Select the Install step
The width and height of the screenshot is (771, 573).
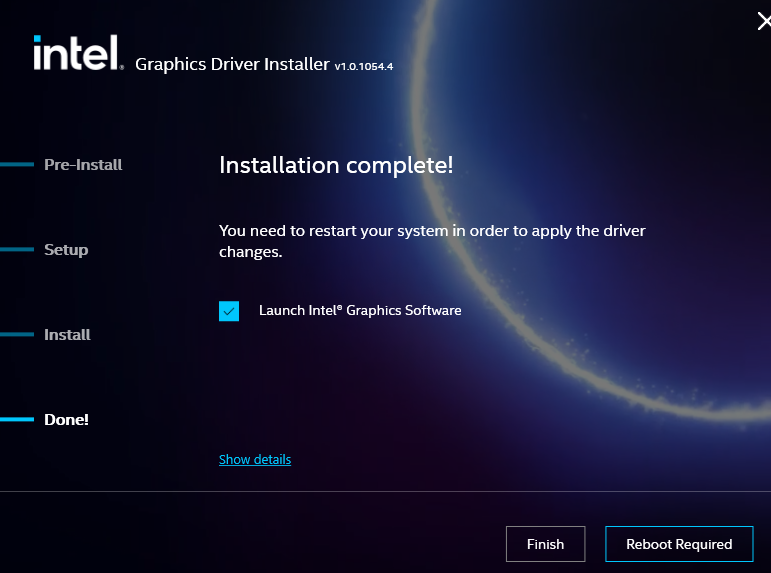coord(67,335)
